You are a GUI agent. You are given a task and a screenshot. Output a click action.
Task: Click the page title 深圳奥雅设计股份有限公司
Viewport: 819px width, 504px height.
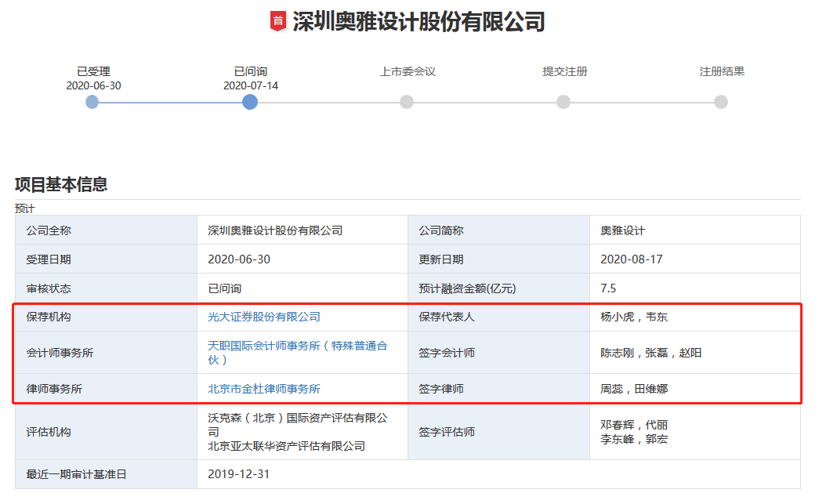click(x=419, y=22)
